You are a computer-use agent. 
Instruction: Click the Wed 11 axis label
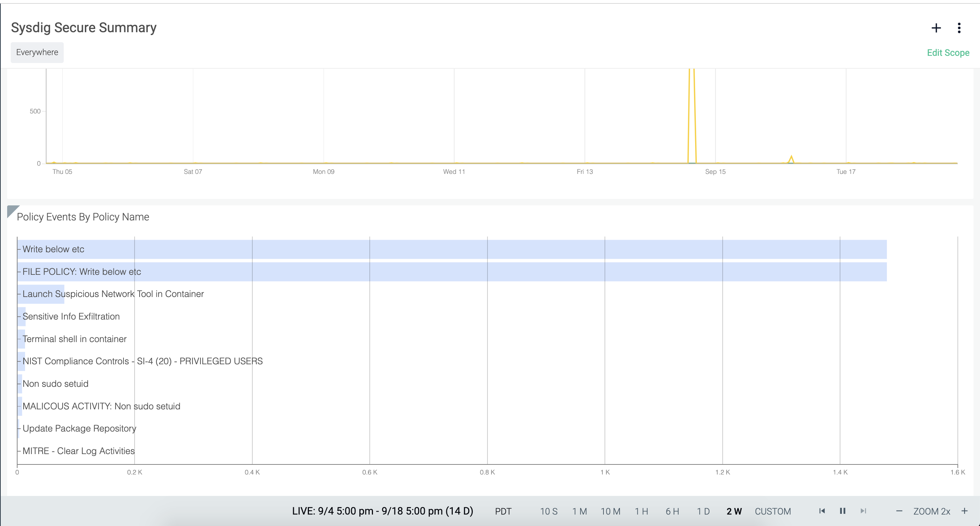454,172
